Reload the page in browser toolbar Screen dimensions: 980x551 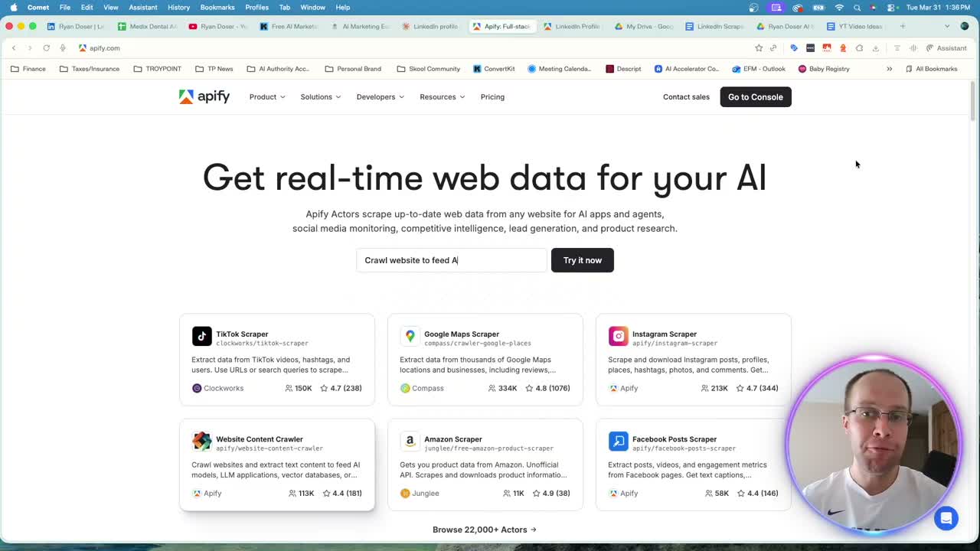46,48
